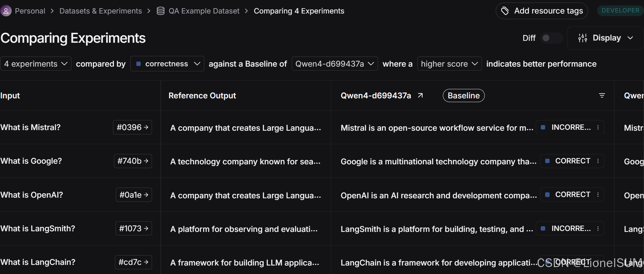644x274 pixels.
Task: Open more options on OpenAI row score
Action: pos(598,195)
